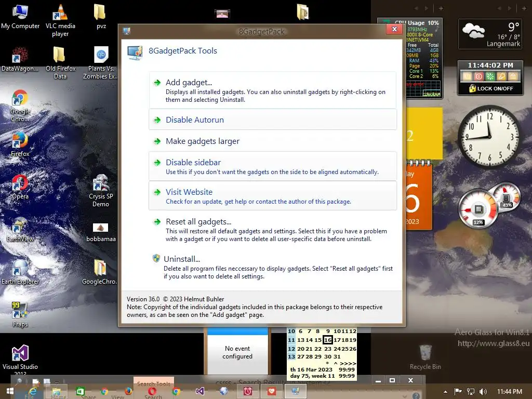Image resolution: width=532 pixels, height=399 pixels.
Task: Open the Crysis SP Demo shortcut
Action: 101,190
